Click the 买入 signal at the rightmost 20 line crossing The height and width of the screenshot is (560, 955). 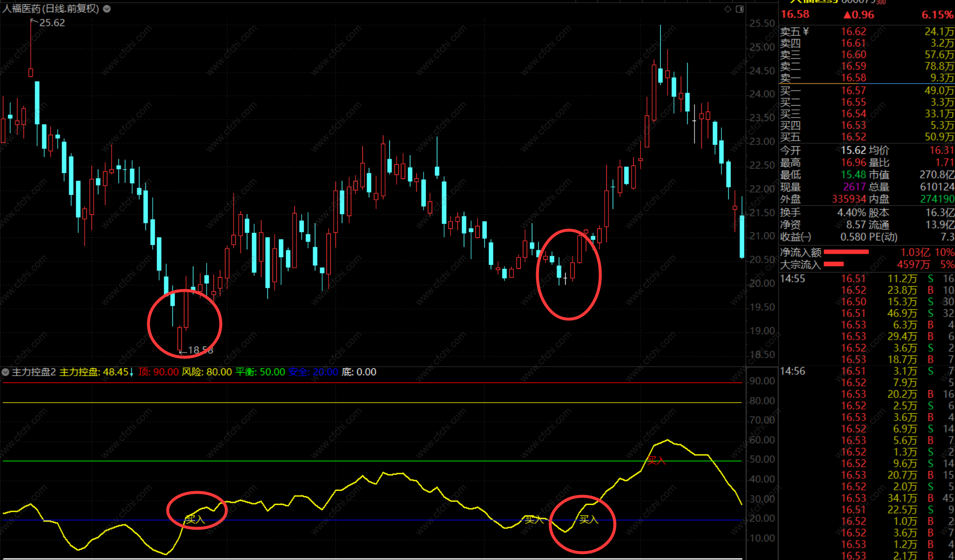tap(589, 519)
